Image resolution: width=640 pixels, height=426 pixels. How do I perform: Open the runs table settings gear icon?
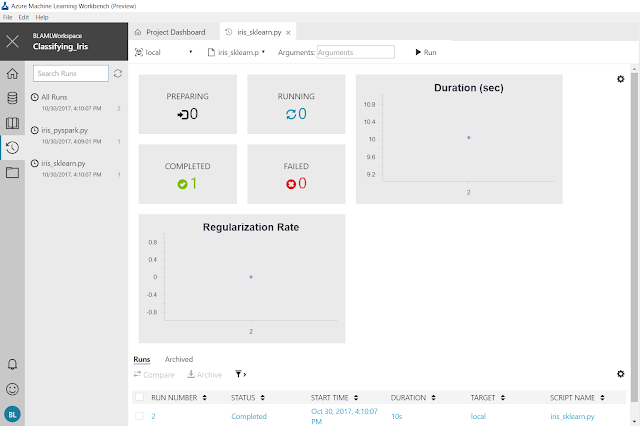(x=620, y=374)
